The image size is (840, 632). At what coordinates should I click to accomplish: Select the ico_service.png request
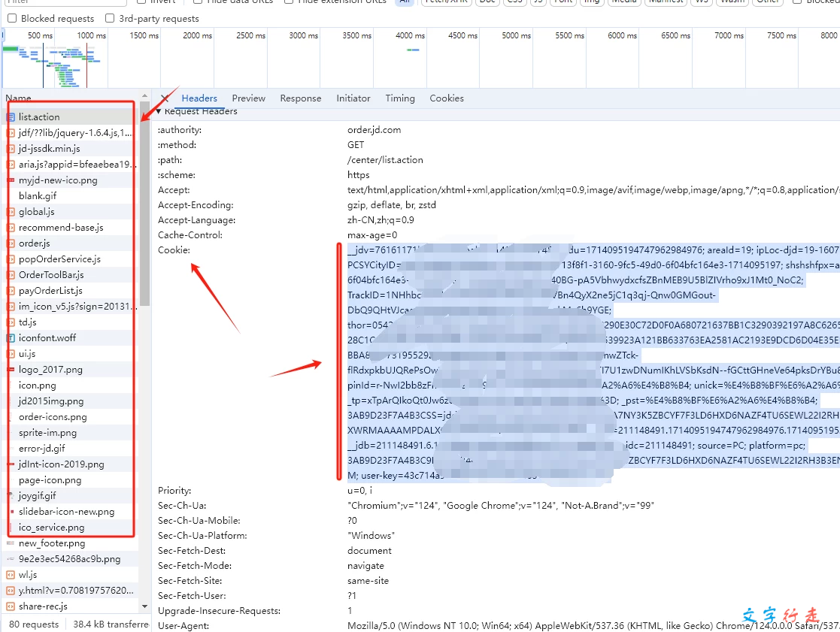click(x=51, y=527)
